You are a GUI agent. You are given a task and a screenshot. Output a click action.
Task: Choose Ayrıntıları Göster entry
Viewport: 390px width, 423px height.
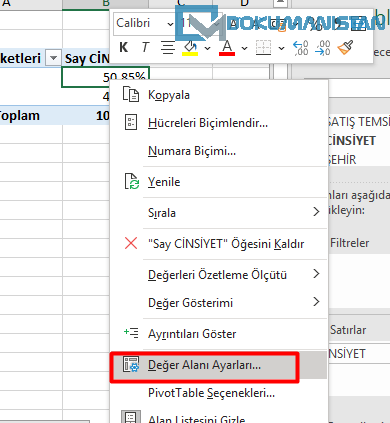[219, 334]
